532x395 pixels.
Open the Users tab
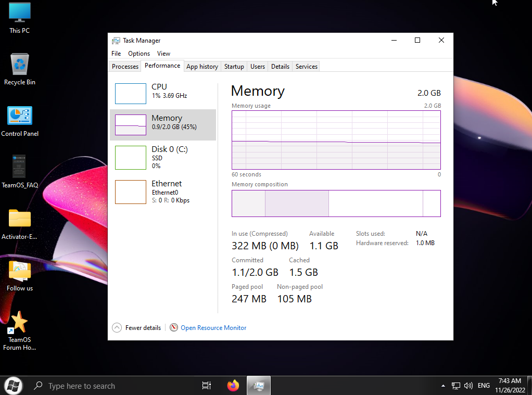258,67
